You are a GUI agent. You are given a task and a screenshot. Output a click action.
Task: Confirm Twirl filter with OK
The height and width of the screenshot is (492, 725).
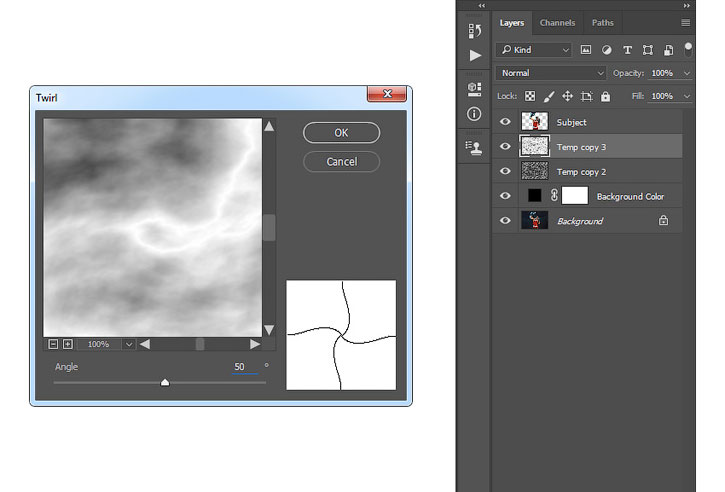tap(342, 133)
